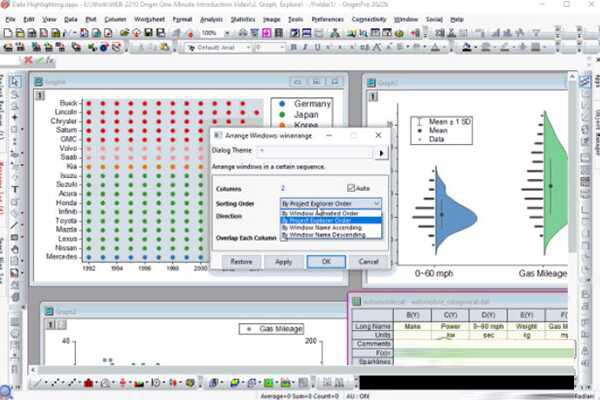This screenshot has height=400, width=600.
Task: Open the Sorting Order dropdown
Action: click(x=375, y=203)
